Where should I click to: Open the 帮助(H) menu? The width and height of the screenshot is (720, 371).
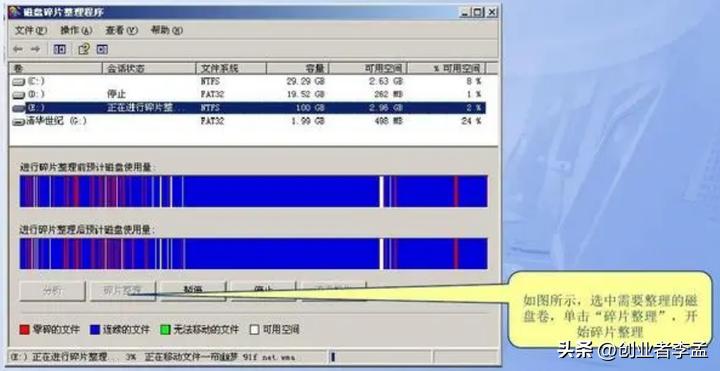point(167,30)
